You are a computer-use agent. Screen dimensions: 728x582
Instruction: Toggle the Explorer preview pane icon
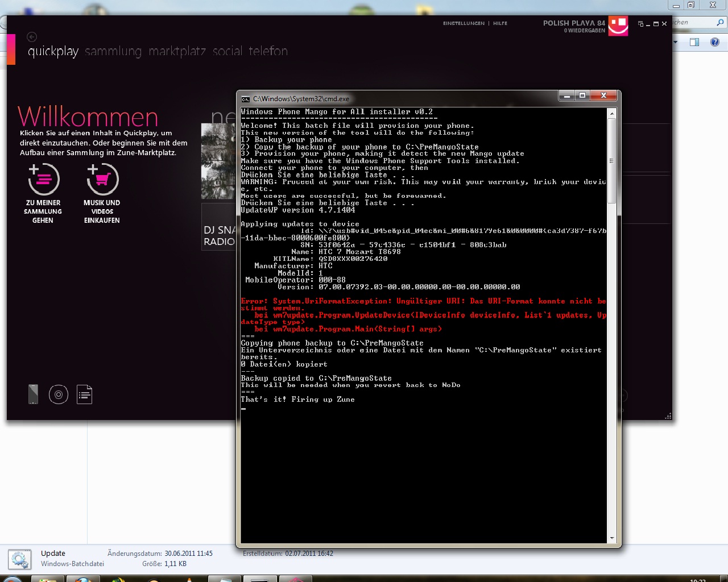694,42
